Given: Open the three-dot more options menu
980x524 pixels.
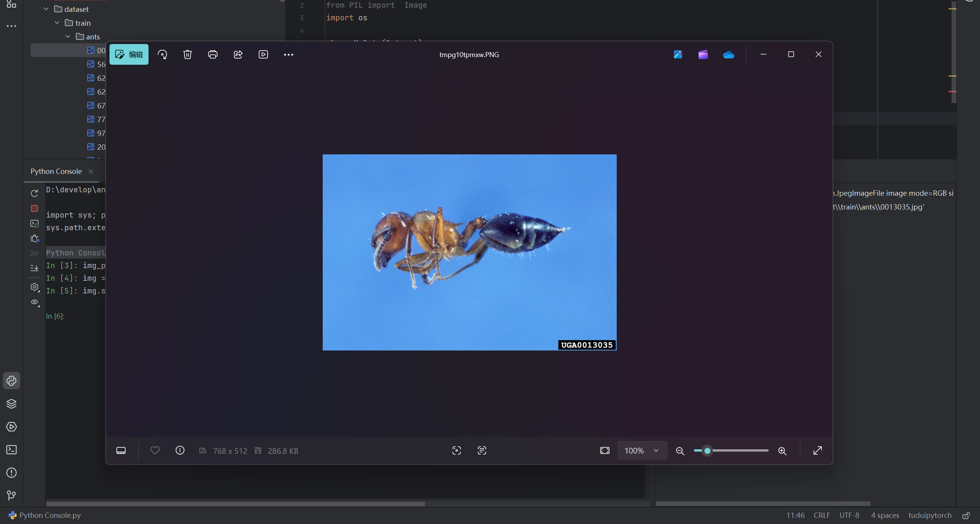Looking at the screenshot, I should pyautogui.click(x=289, y=54).
